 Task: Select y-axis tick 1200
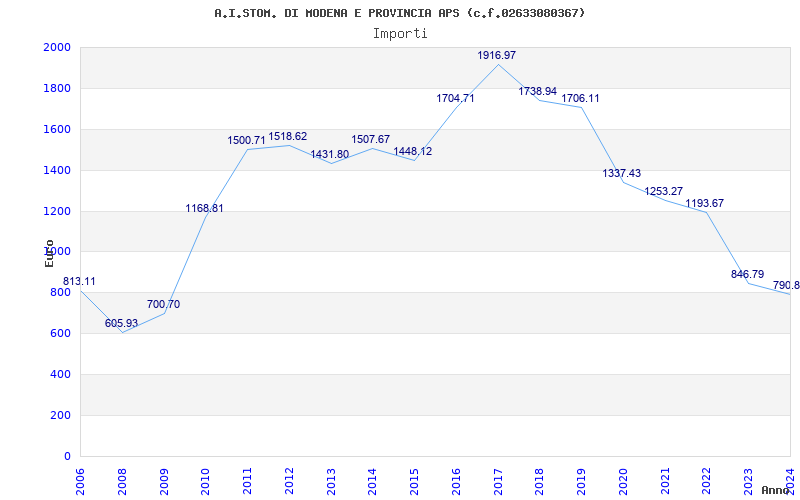pyautogui.click(x=57, y=211)
